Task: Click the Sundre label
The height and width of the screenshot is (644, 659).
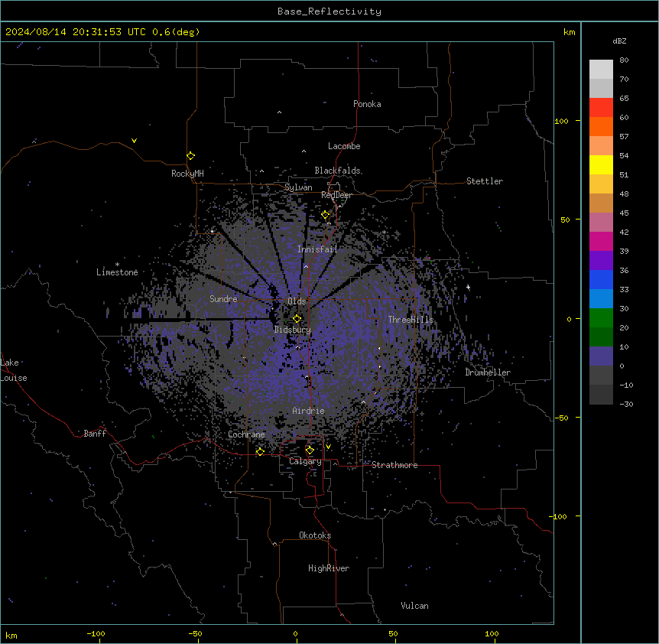Action: pyautogui.click(x=223, y=299)
